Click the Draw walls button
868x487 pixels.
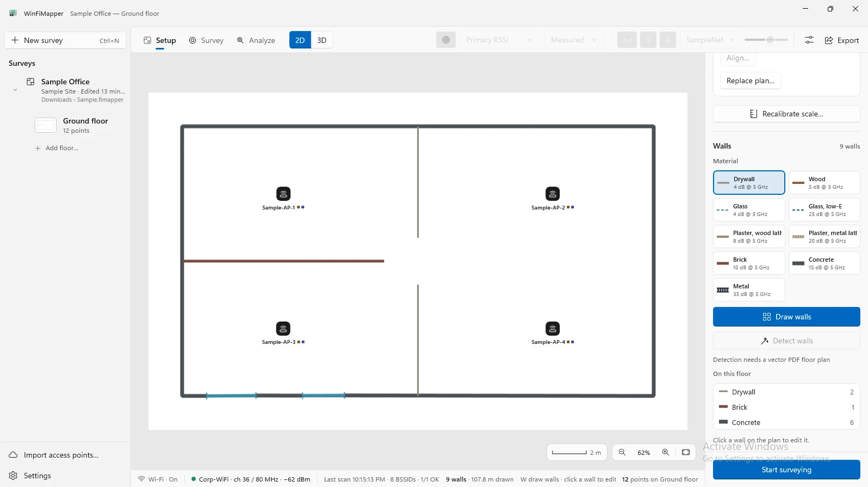coord(786,317)
